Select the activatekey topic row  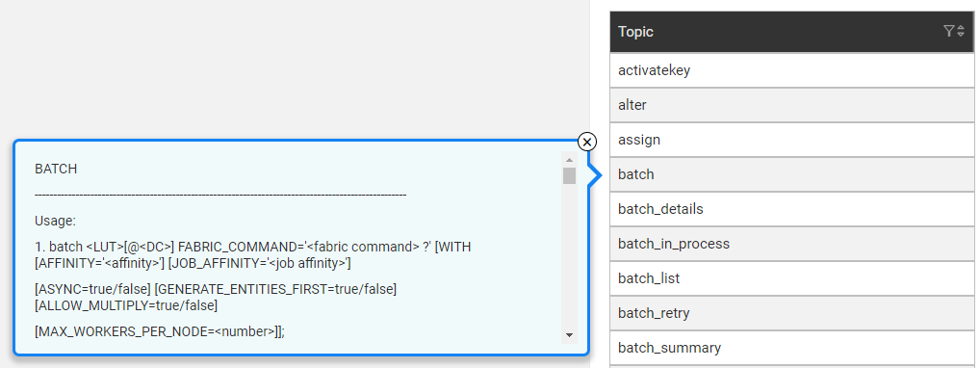792,70
